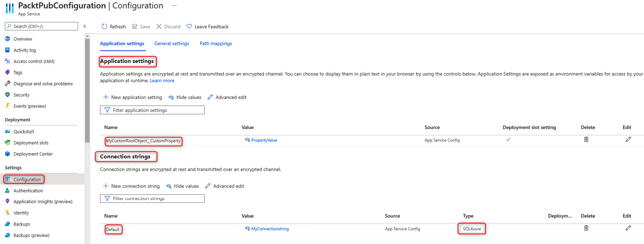Open Backups (preview)

[32, 235]
